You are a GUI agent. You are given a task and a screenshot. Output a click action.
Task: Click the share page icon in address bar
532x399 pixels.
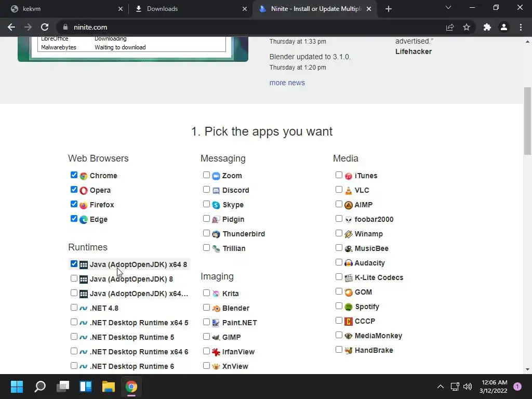[450, 27]
